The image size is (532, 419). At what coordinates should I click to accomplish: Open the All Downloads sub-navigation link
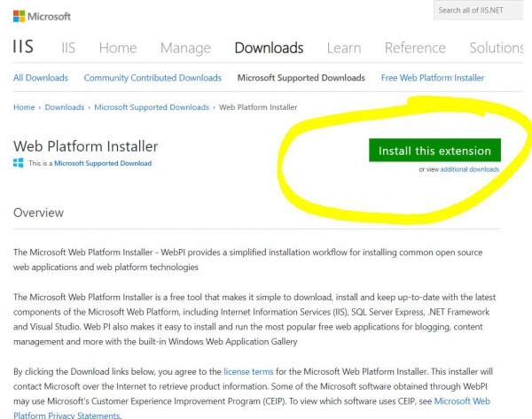(41, 78)
